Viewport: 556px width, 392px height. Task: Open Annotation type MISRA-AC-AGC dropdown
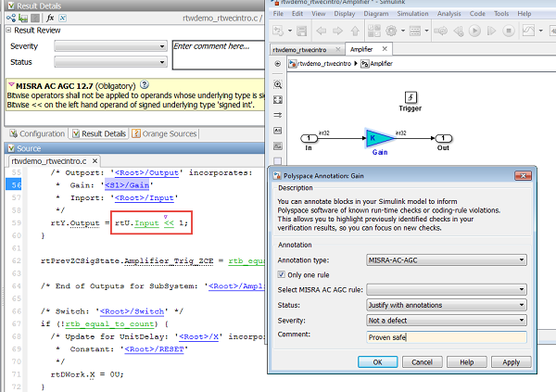point(447,260)
